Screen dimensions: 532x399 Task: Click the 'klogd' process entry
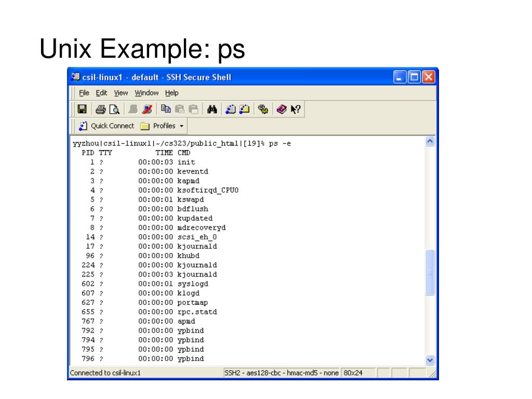click(188, 293)
